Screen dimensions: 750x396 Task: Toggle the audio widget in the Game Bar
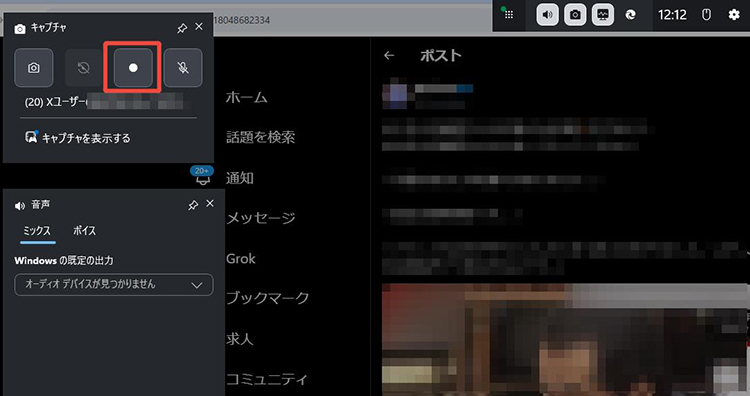[547, 15]
